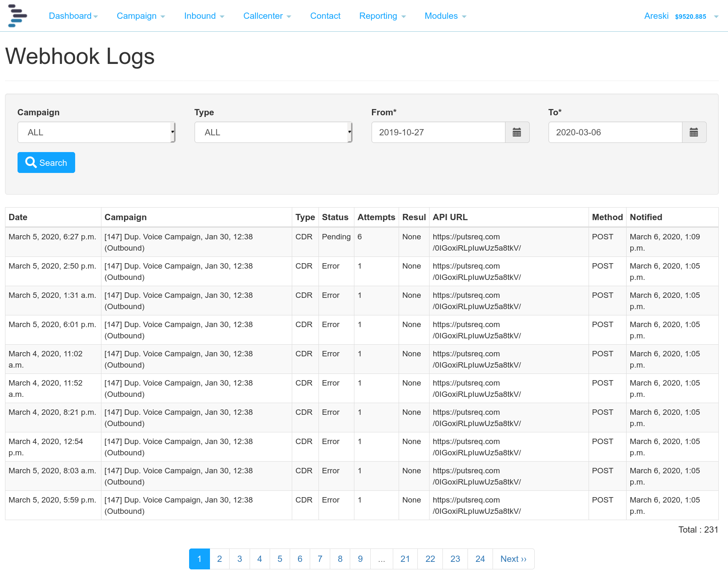Click the striped app logo icon

coord(18,16)
